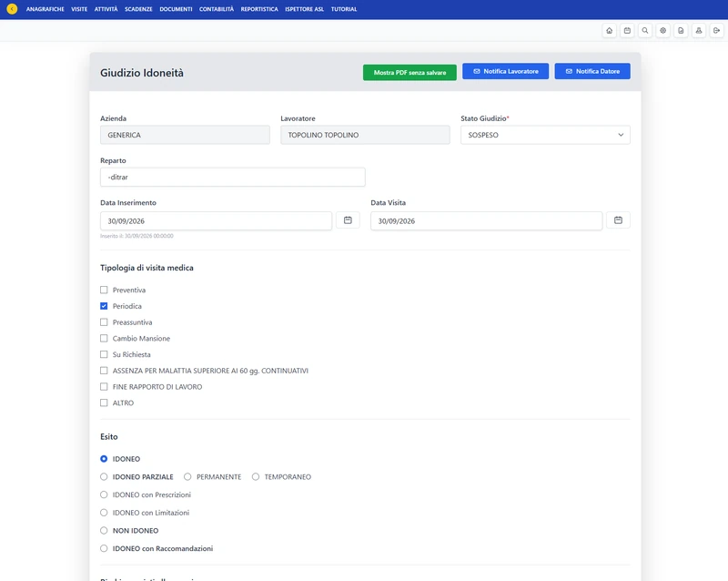Click the Lavoratore field TOPOLINO TOPOLINO
Screen dimensions: 728x581
pyautogui.click(x=365, y=135)
